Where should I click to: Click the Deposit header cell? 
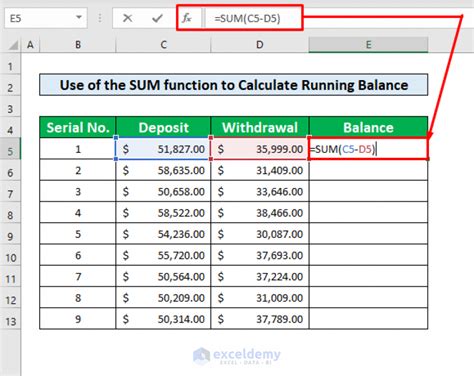(x=163, y=127)
